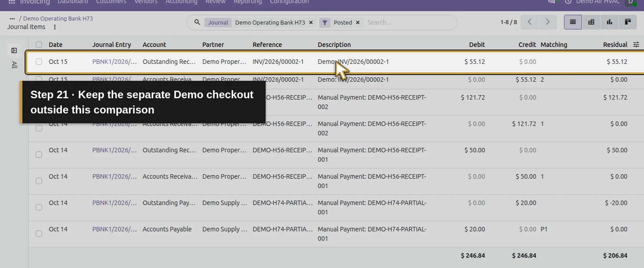Tick checkbox for Outstanding Payments row
The width and height of the screenshot is (644, 268).
[x=39, y=207]
